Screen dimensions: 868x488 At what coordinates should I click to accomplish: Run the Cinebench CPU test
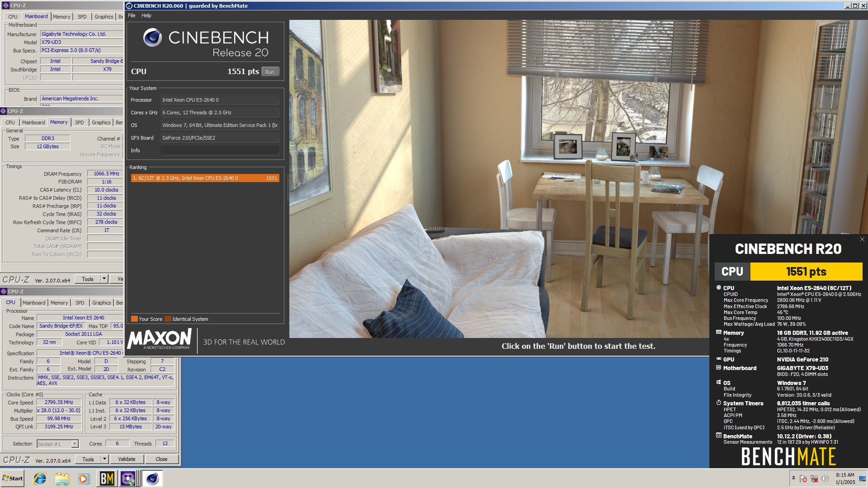click(270, 72)
